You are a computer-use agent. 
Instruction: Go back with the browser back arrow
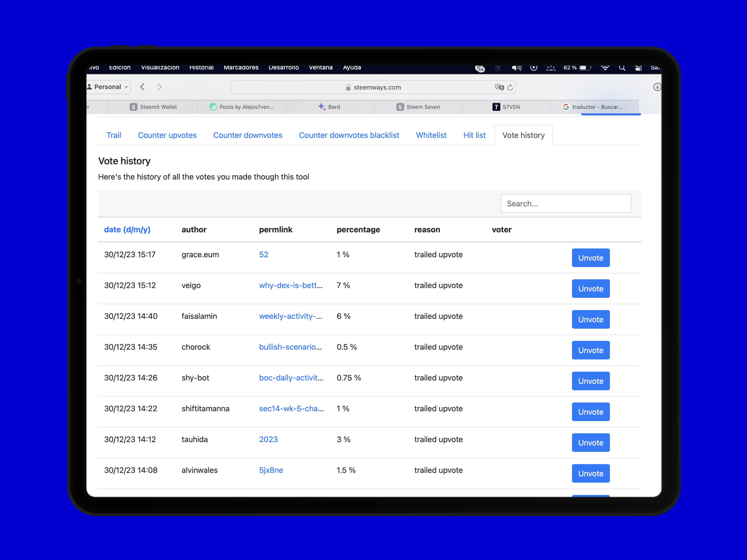click(142, 87)
